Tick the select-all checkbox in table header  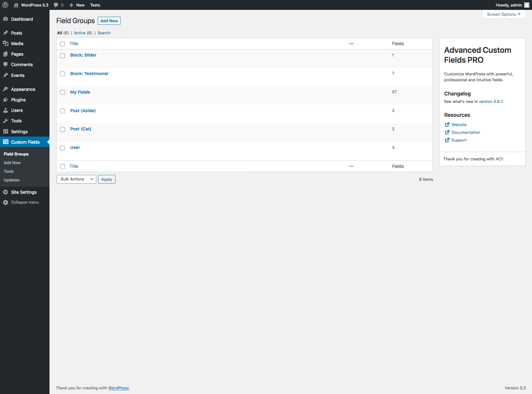(x=62, y=44)
